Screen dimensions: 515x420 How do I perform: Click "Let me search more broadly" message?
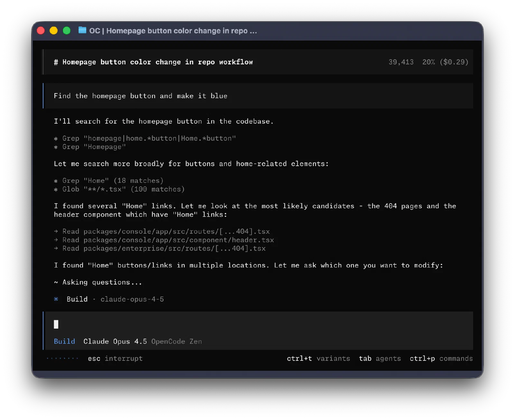191,163
